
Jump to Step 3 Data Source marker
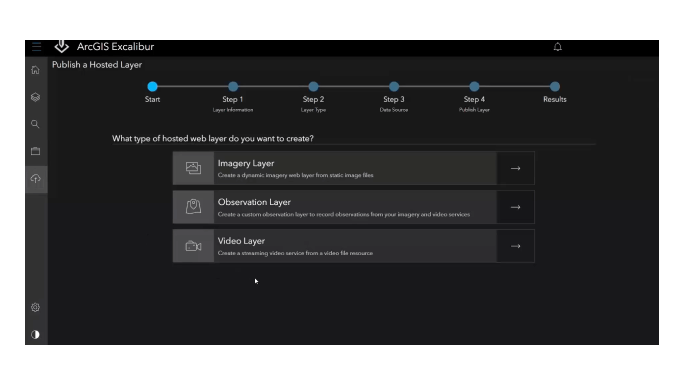(x=394, y=86)
